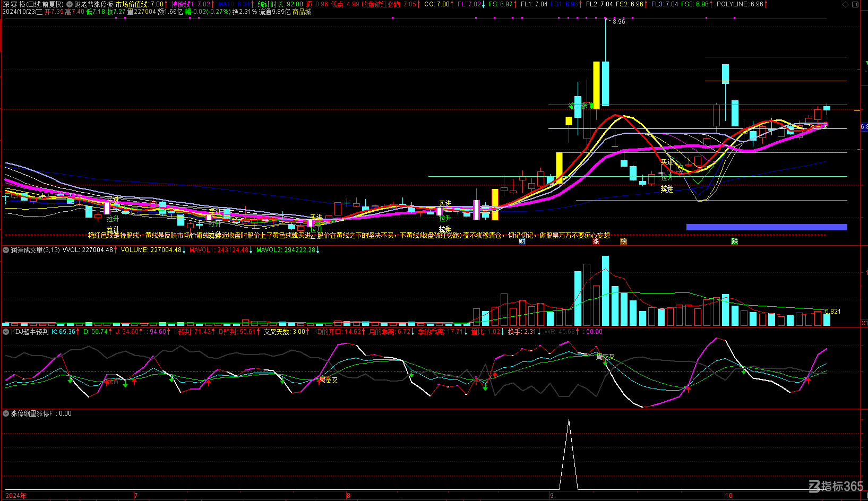
Task: Click the 周死叉 signal label
Action: coord(605,357)
